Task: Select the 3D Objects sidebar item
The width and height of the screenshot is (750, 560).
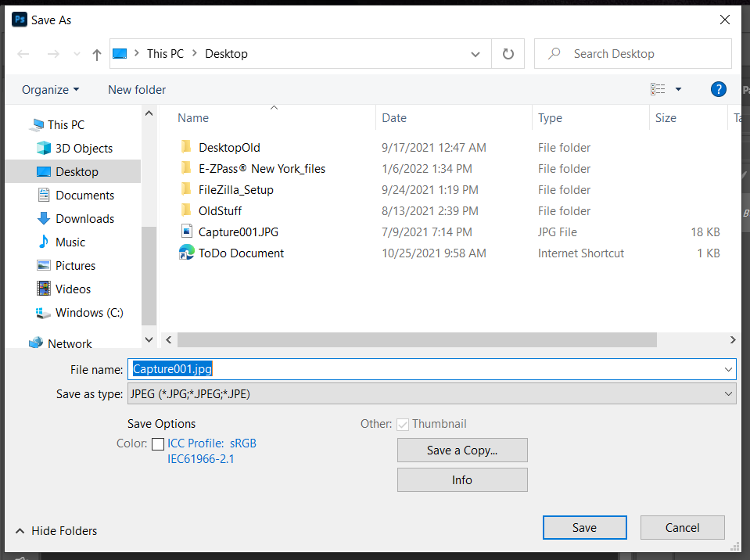Action: pyautogui.click(x=84, y=149)
